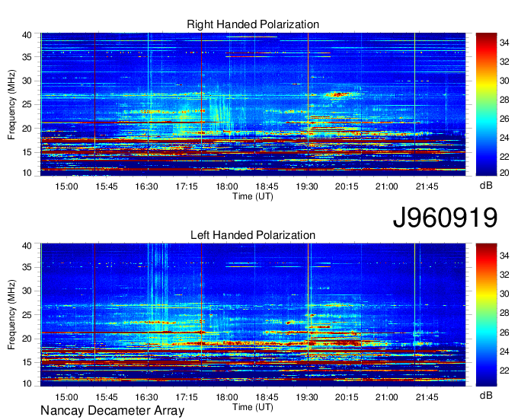Click the bottom plot's color scale bar
Screen dimensions: 518x420
coord(486,315)
